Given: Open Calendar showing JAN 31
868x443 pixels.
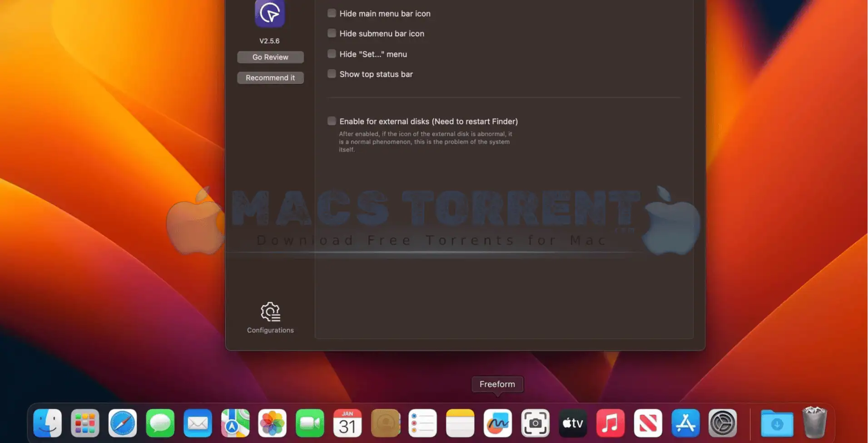Looking at the screenshot, I should tap(347, 423).
